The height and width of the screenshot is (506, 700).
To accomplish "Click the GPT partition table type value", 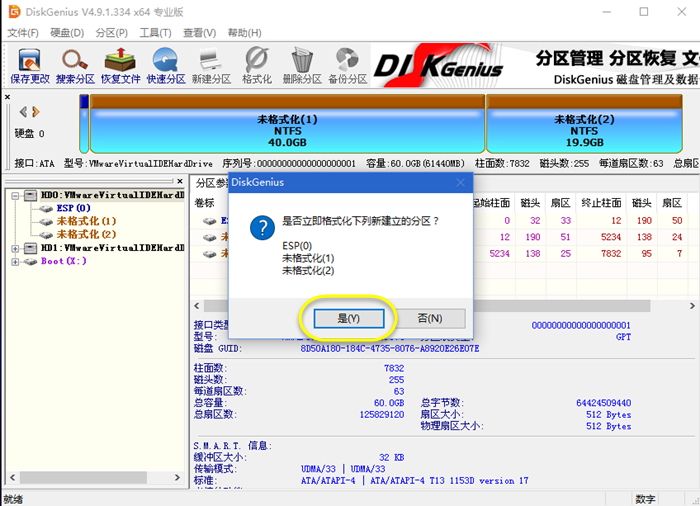I will (623, 337).
